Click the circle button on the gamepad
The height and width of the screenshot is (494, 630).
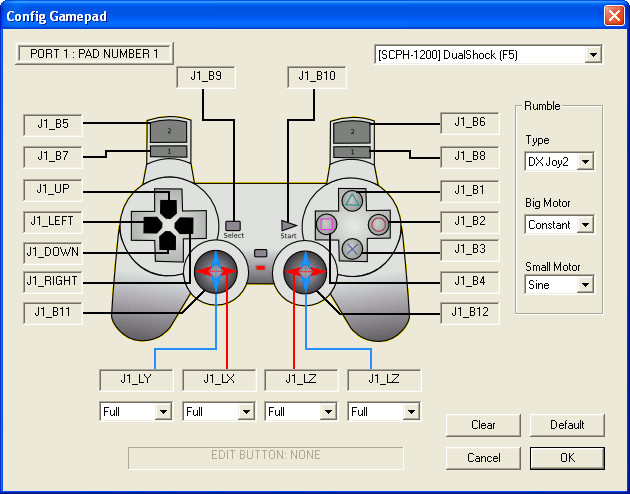[378, 224]
